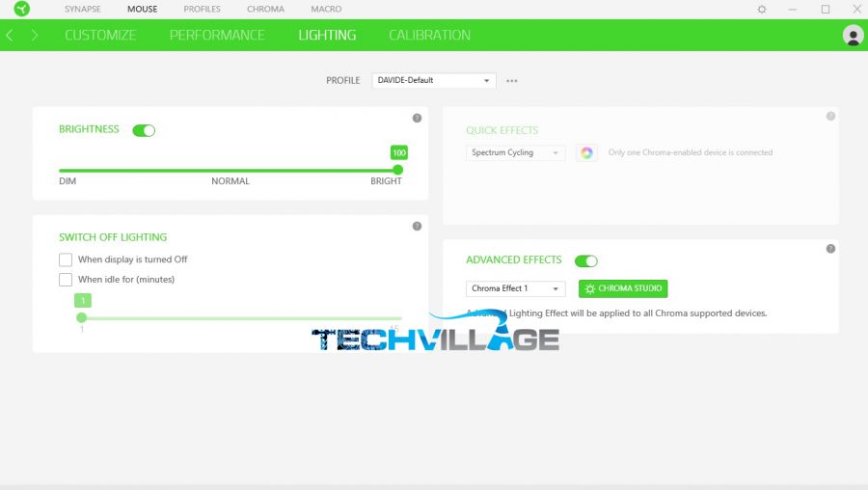Go back with the left arrow
Screen dimensions: 868x490
point(10,36)
